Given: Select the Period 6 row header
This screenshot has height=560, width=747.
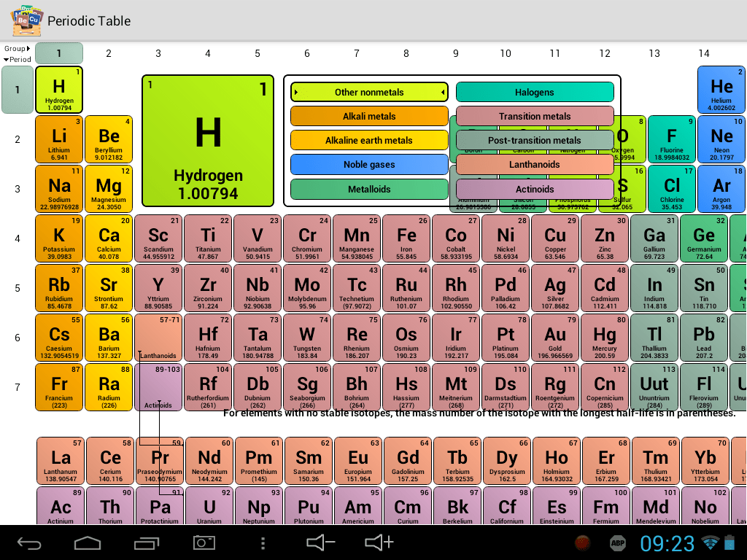Looking at the screenshot, I should 18,338.
